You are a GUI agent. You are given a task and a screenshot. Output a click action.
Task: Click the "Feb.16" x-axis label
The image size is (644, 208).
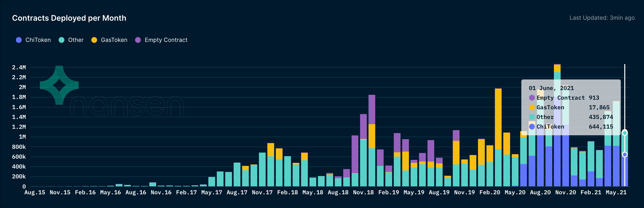85,192
